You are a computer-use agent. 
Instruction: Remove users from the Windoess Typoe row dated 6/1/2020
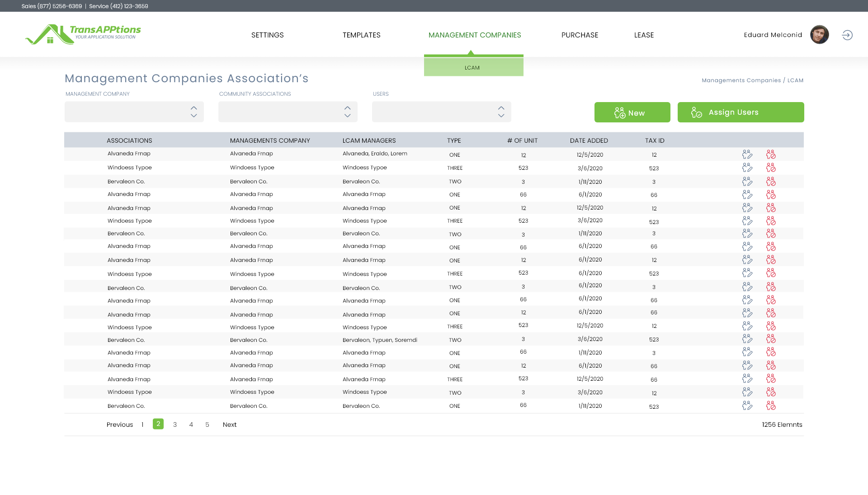pos(771,273)
